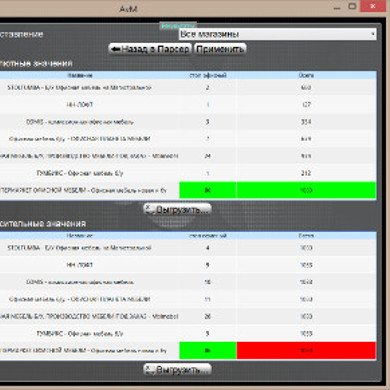Viewport: 390px width, 390px height.
Task: Open the 'Все магазины' shop dropdown
Action: tap(277, 34)
